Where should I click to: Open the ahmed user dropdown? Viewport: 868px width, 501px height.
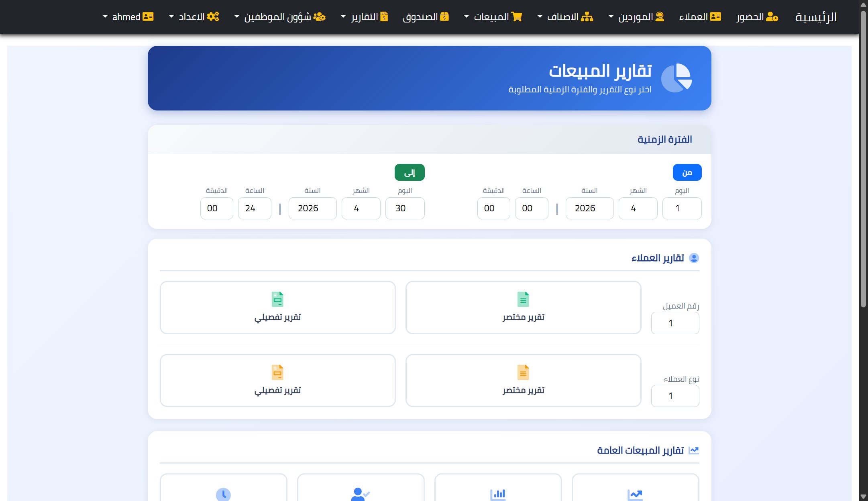point(128,17)
